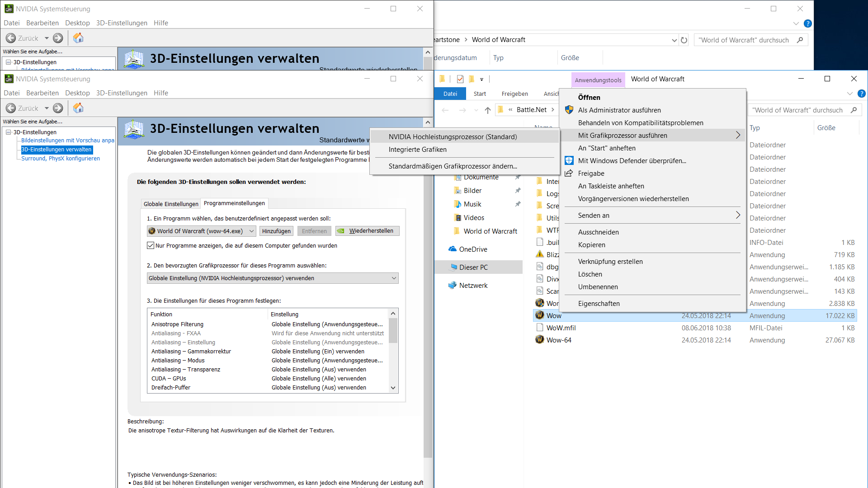Screen dimensions: 868x488
Task: Click the refresh icon in back Explorer window
Action: pyautogui.click(x=684, y=40)
